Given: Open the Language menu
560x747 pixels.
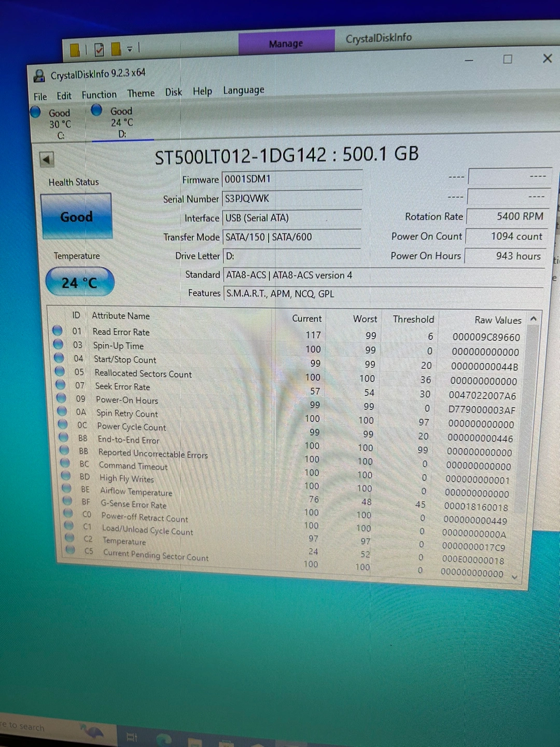Looking at the screenshot, I should tap(244, 90).
